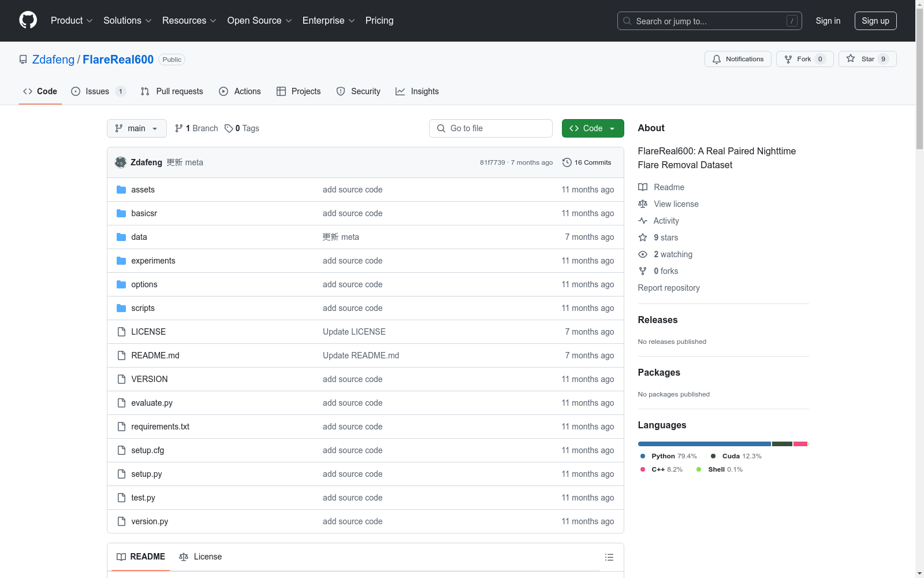The width and height of the screenshot is (924, 578).
Task: Click the data folder icon
Action: 121,237
